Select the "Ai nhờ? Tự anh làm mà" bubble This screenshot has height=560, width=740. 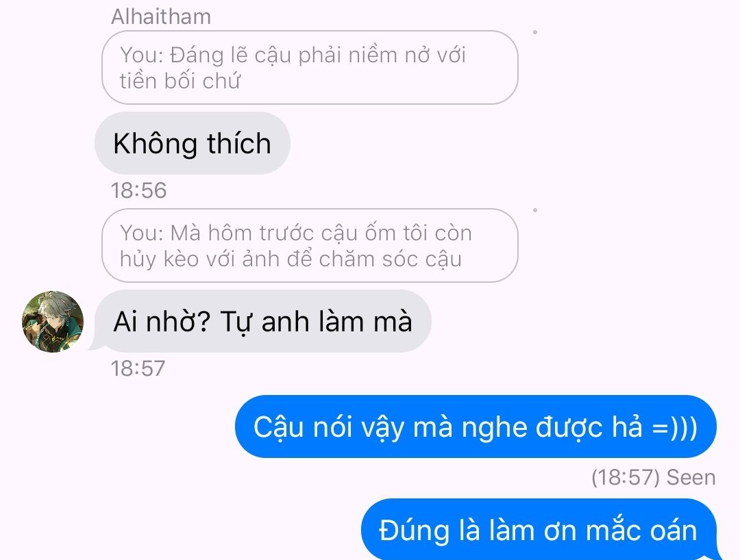click(x=263, y=322)
